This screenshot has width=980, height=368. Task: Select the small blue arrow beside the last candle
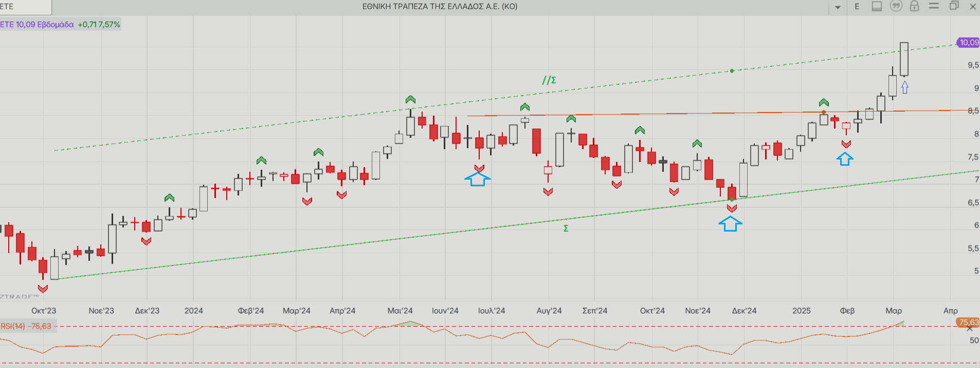coord(905,88)
